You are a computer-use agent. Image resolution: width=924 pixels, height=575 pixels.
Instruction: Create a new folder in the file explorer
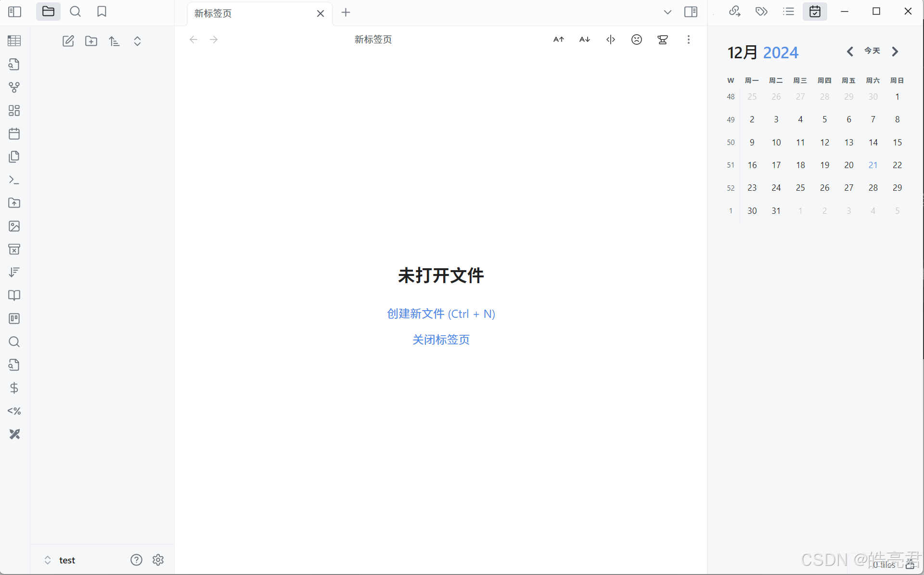coord(91,41)
